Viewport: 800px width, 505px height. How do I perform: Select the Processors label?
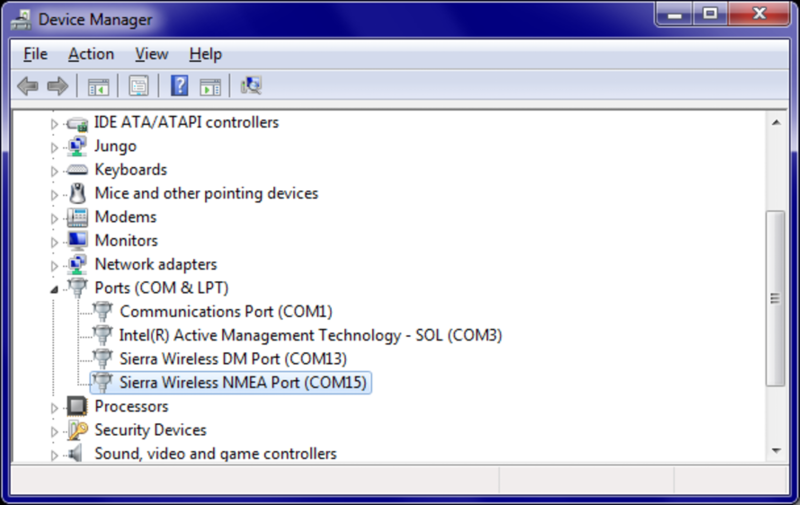click(131, 406)
